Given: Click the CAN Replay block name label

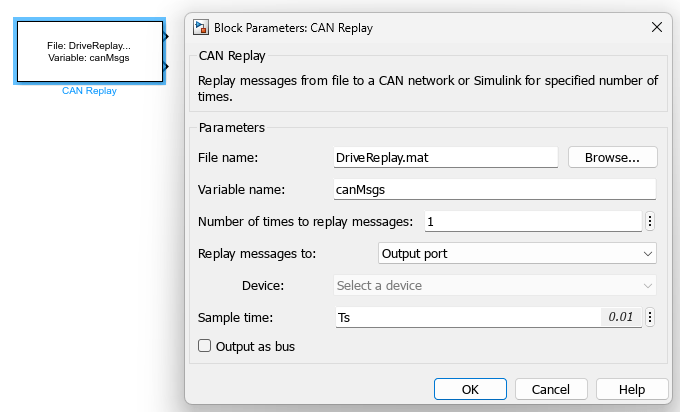Looking at the screenshot, I should 89,91.
